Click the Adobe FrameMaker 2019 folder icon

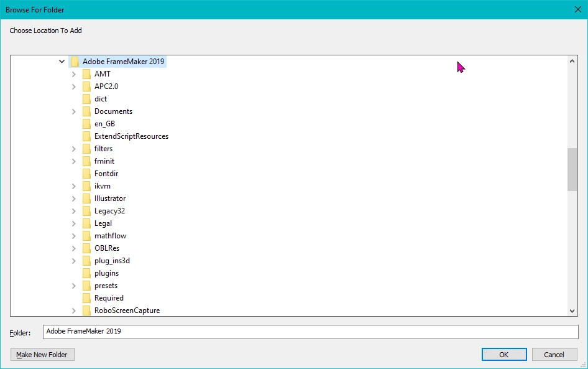point(75,61)
